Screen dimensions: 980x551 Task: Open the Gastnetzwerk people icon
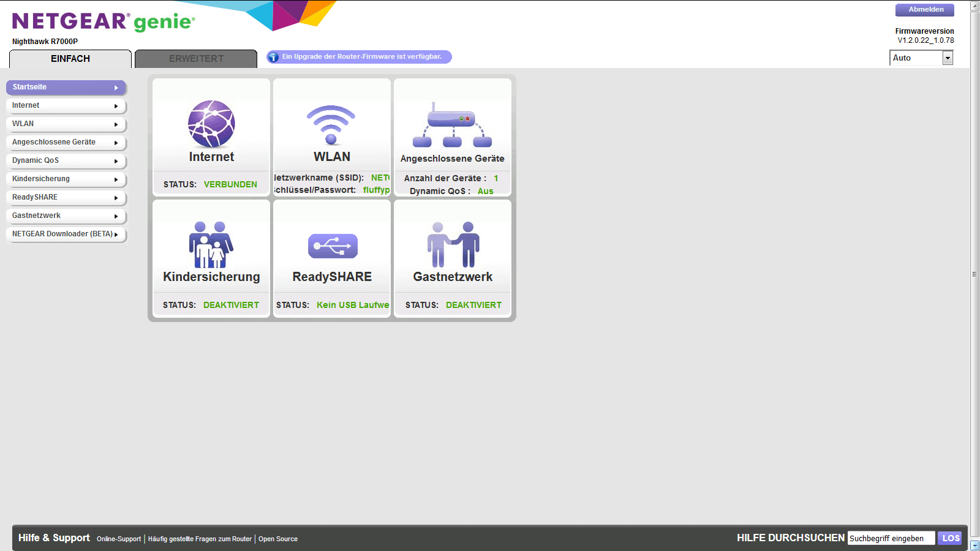pos(453,244)
